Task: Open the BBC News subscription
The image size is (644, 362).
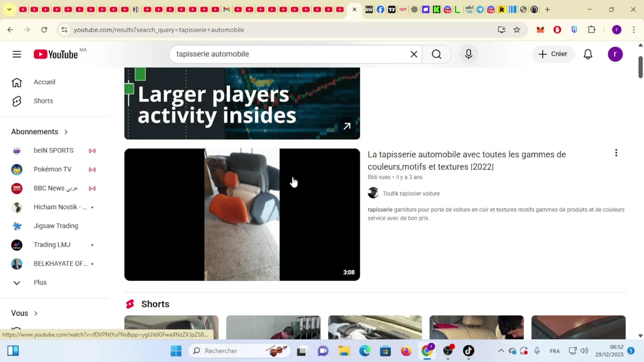Action: pos(54,188)
